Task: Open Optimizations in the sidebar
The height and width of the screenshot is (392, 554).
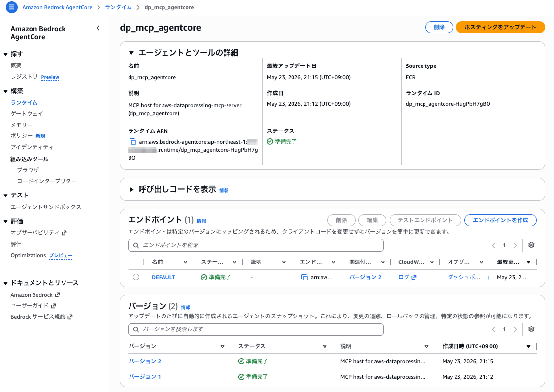Action: click(28, 255)
